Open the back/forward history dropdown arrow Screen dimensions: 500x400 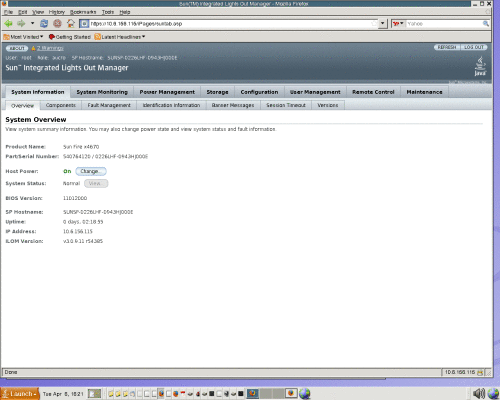32,23
